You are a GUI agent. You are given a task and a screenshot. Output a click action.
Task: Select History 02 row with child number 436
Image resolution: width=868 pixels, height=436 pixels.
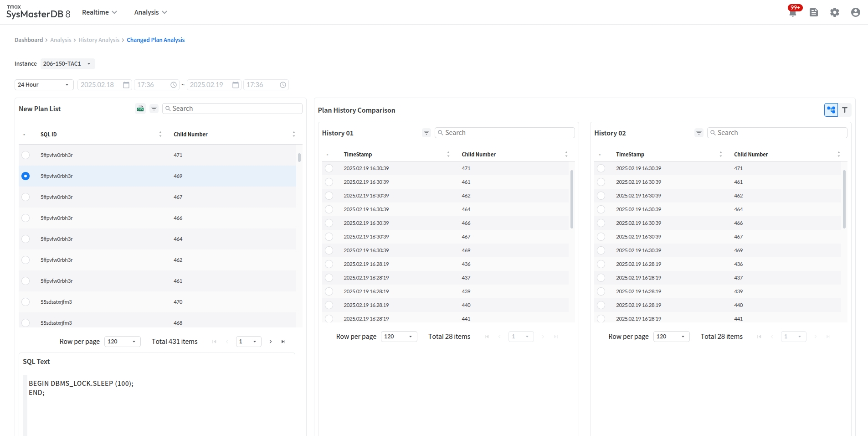tap(601, 264)
